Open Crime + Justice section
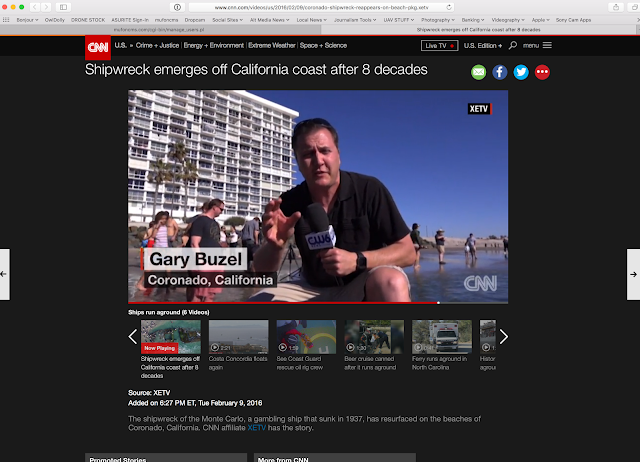 pos(157,45)
